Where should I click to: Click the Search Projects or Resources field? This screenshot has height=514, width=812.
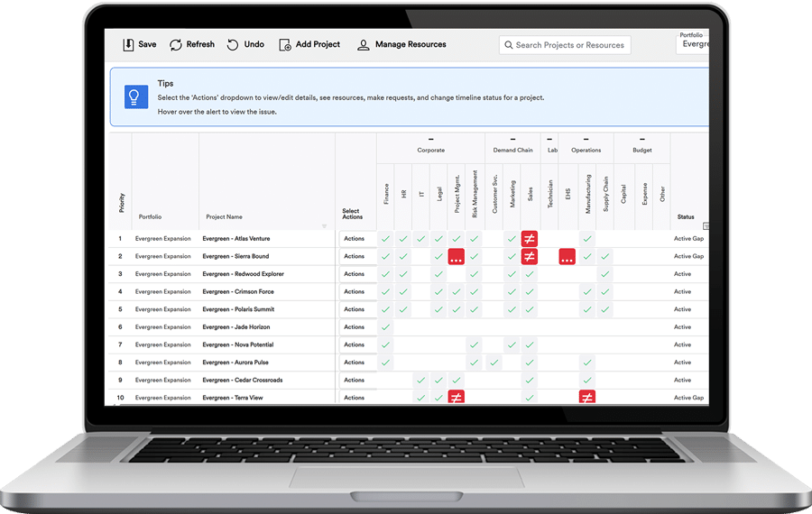pos(565,45)
